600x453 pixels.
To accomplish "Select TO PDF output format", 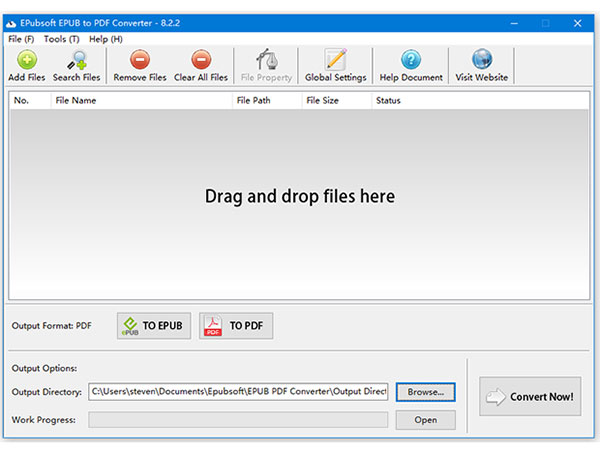I will click(x=236, y=326).
